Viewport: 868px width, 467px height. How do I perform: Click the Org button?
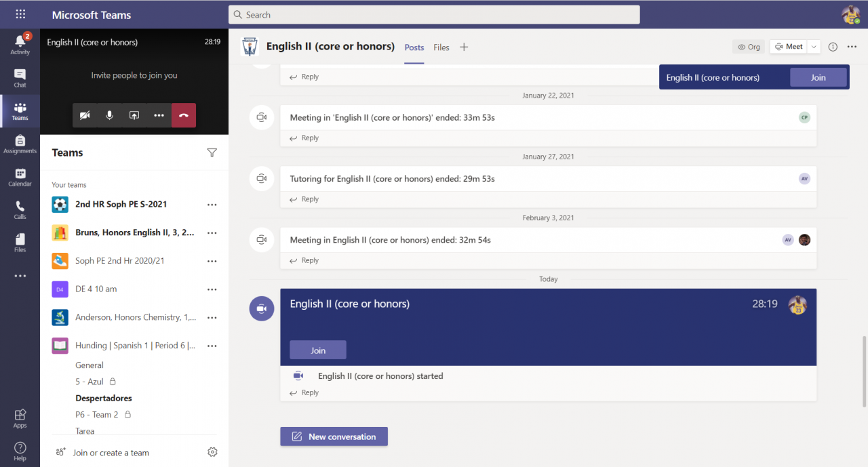point(749,47)
